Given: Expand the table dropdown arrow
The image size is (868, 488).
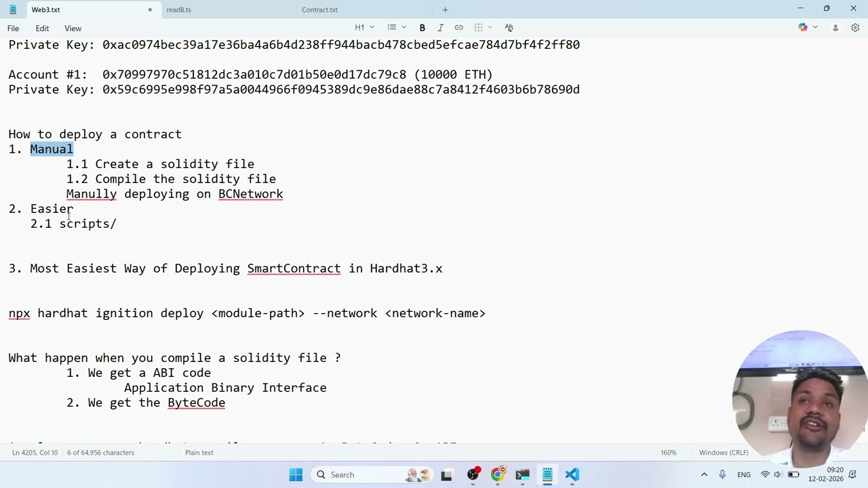Looking at the screenshot, I should point(490,28).
